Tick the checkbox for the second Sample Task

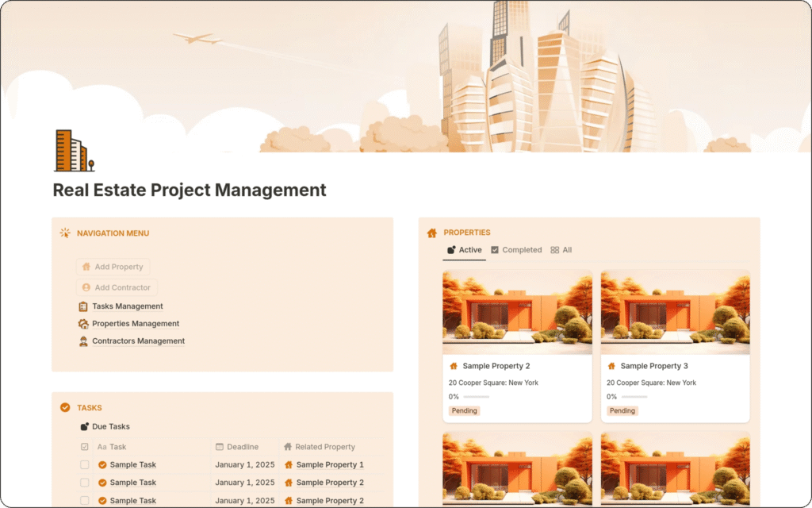coord(85,483)
